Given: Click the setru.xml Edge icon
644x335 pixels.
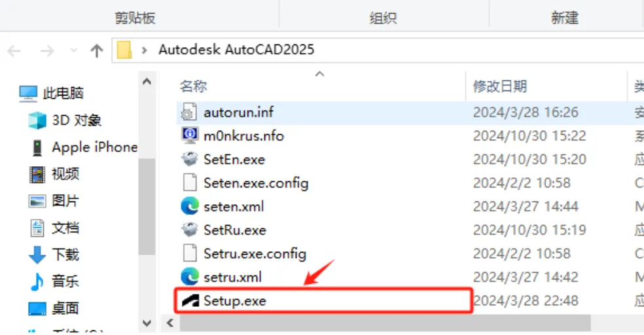Looking at the screenshot, I should pos(189,277).
